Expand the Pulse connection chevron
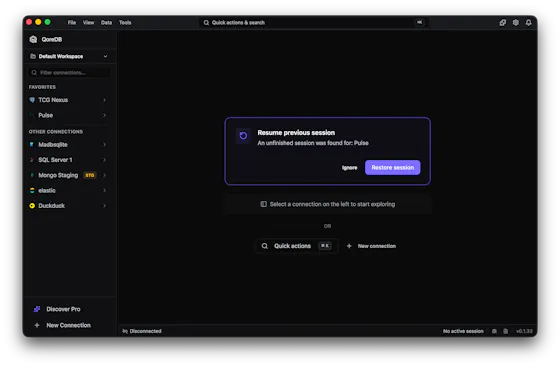The height and width of the screenshot is (367, 560). tap(105, 115)
